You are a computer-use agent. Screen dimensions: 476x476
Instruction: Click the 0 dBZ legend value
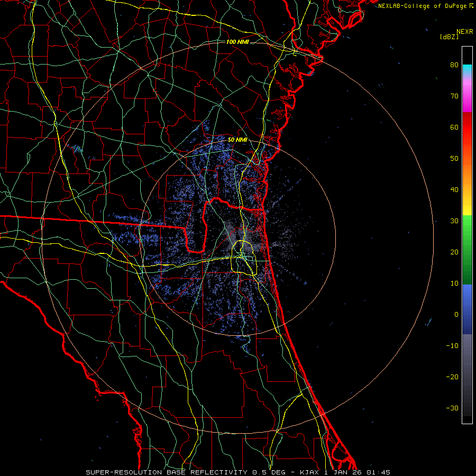point(456,315)
